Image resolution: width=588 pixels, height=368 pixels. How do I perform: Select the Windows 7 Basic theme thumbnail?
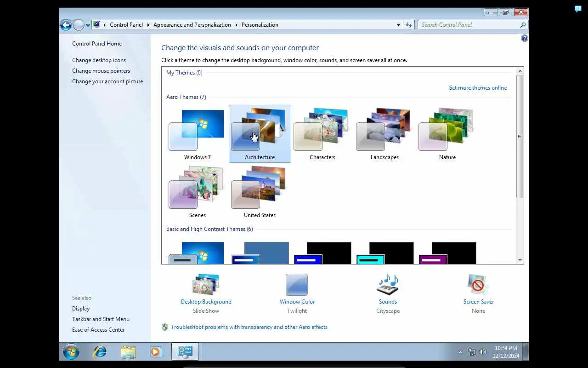197,253
